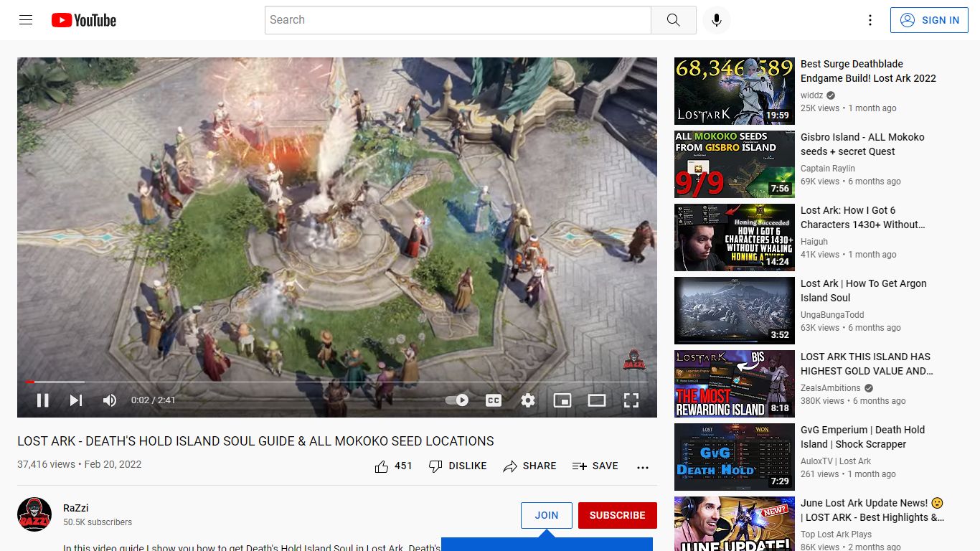This screenshot has height=551, width=980.
Task: Seek along the video progress bar
Action: click(x=337, y=382)
